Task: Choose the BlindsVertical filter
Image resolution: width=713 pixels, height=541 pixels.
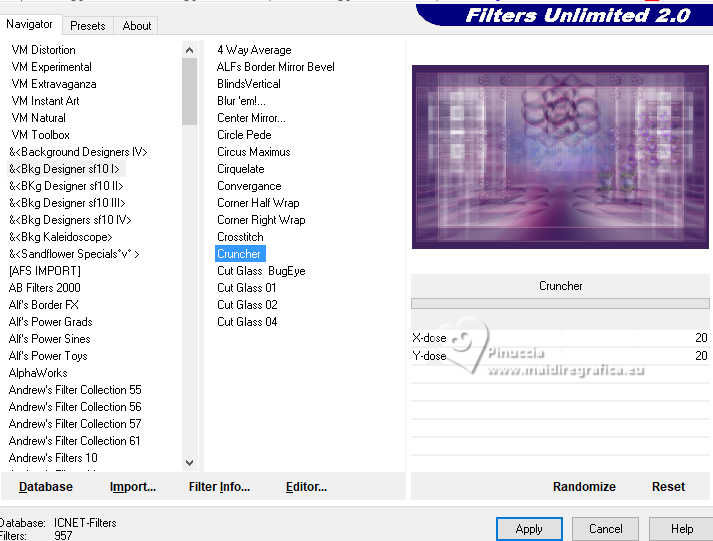Action: 249,84
